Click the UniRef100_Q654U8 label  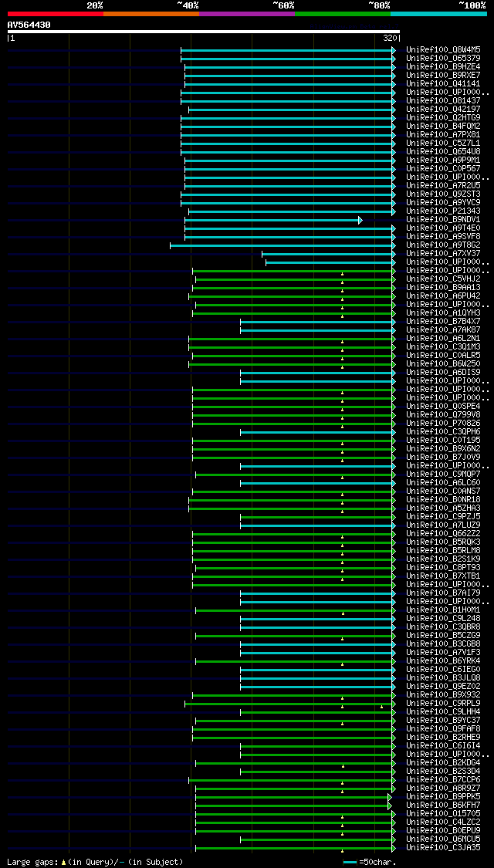pyautogui.click(x=443, y=152)
